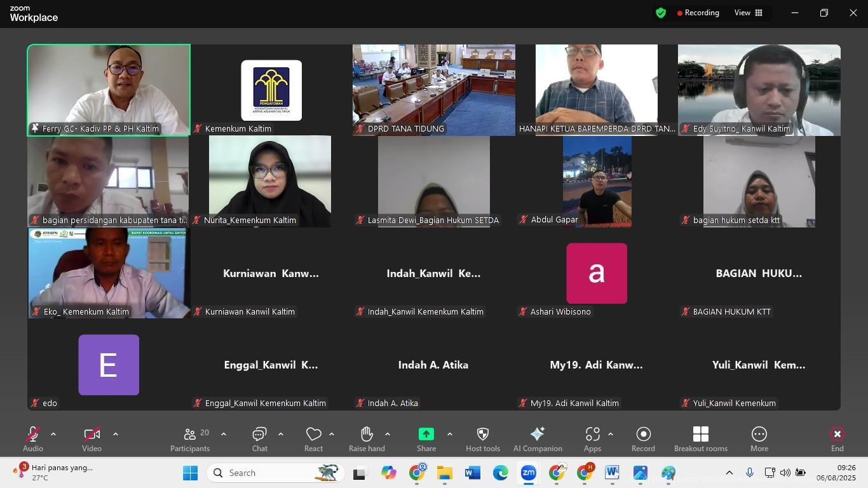Viewport: 868px width, 488px height.
Task: Expand apps options arrow beside Apps
Action: 610,434
